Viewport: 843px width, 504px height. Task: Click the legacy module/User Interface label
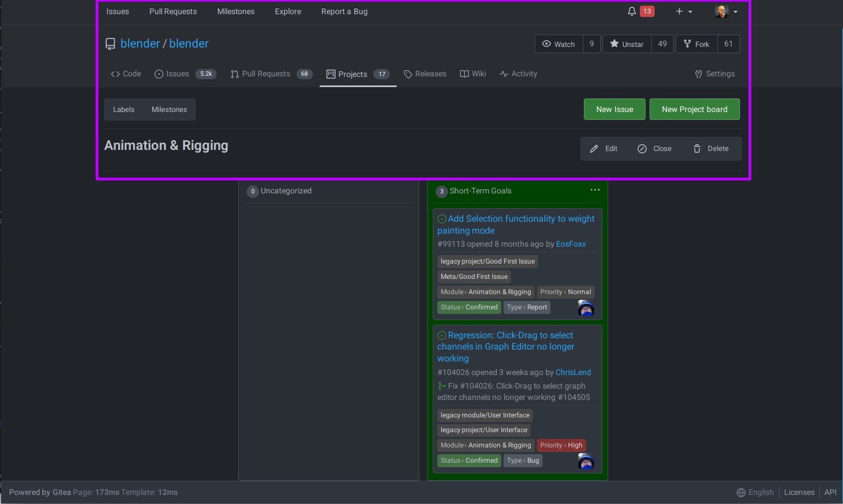[x=485, y=415]
